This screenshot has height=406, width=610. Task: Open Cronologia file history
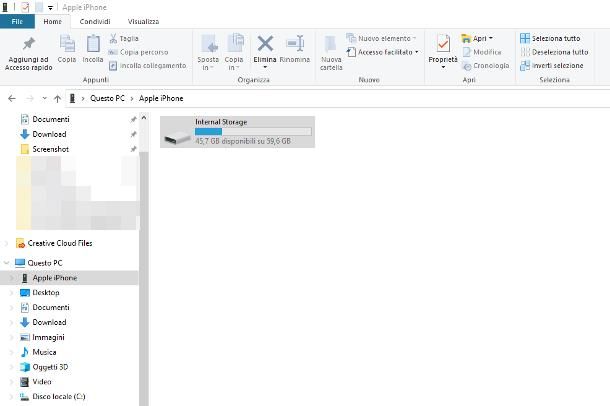click(486, 66)
